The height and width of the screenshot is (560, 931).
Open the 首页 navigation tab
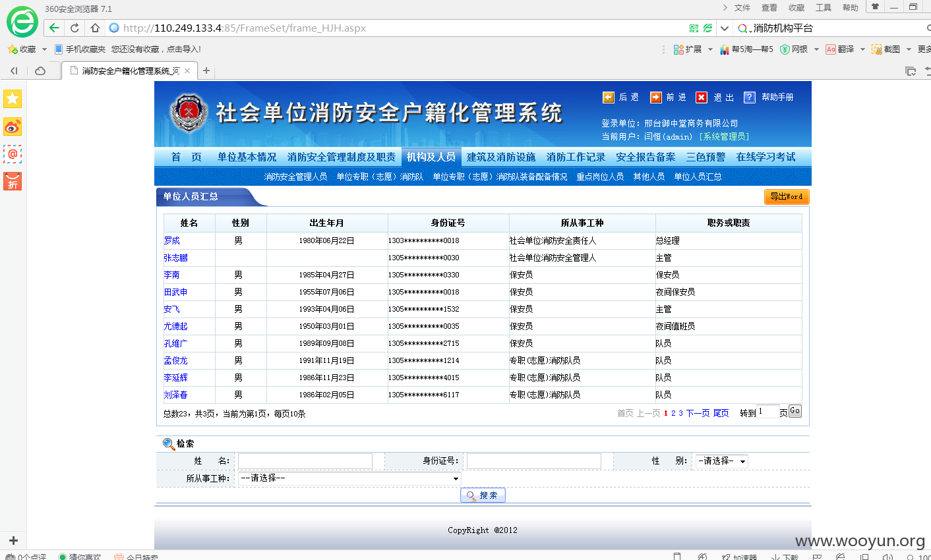[x=187, y=157]
